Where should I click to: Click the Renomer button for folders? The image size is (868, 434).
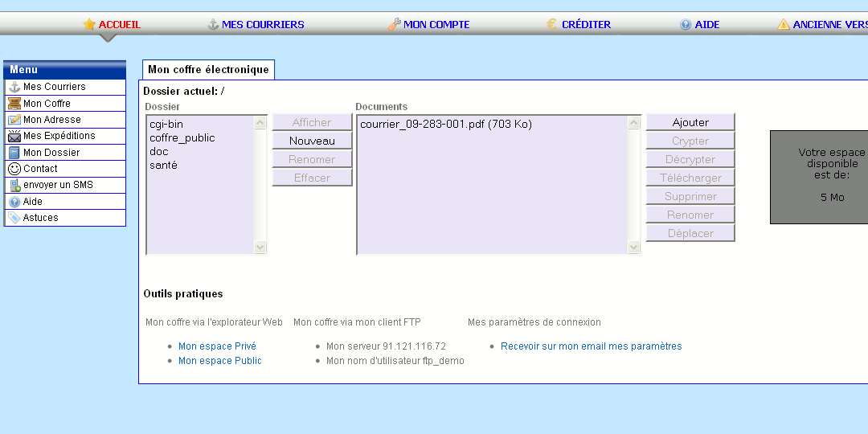312,159
